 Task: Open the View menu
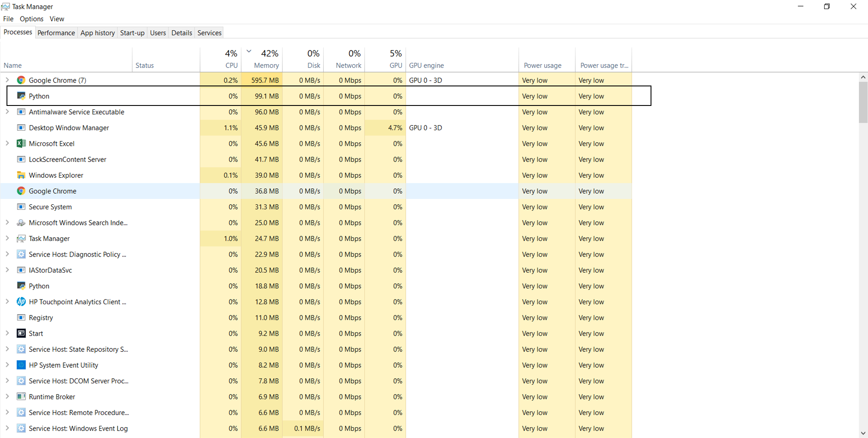click(x=57, y=19)
